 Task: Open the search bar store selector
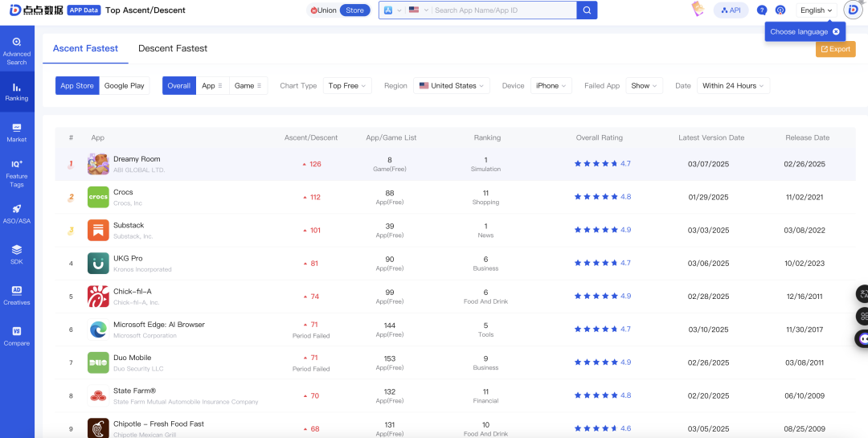point(392,10)
